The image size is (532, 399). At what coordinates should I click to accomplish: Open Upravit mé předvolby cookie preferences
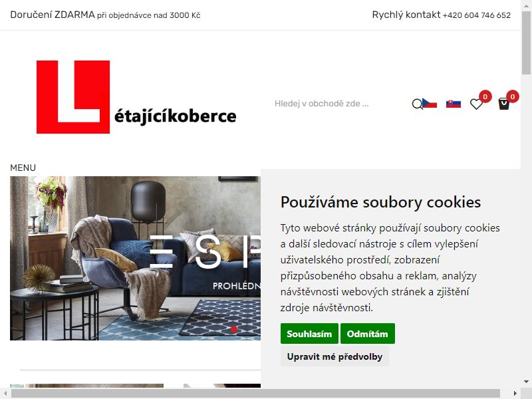click(x=334, y=356)
